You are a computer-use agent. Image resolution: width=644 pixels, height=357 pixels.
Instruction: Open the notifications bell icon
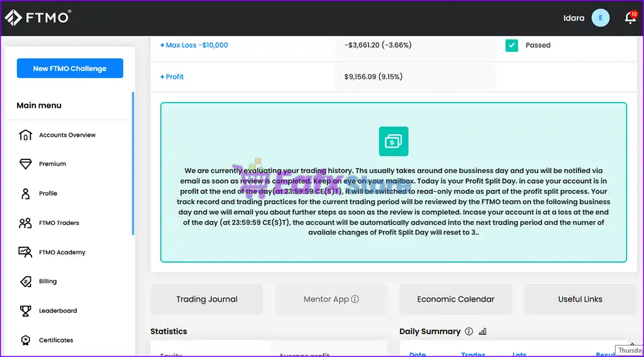coord(630,18)
